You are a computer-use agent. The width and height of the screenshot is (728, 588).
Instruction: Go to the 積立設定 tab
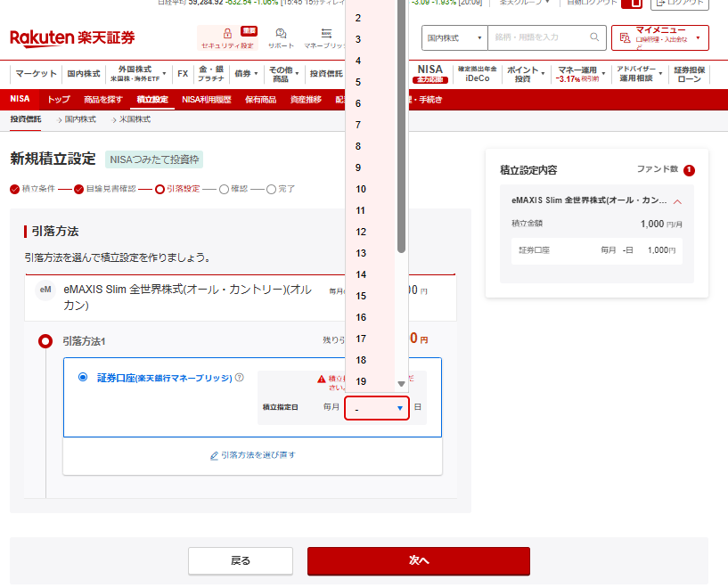click(x=152, y=99)
